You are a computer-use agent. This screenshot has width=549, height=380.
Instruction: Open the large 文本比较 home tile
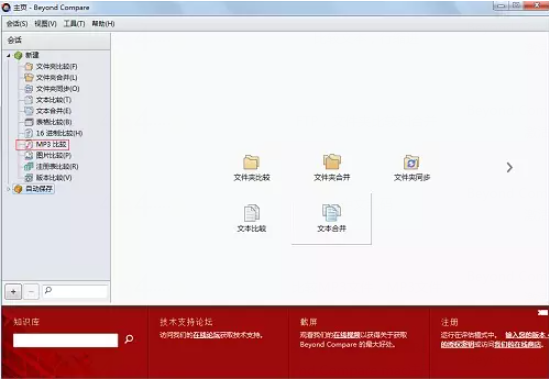[x=251, y=219]
